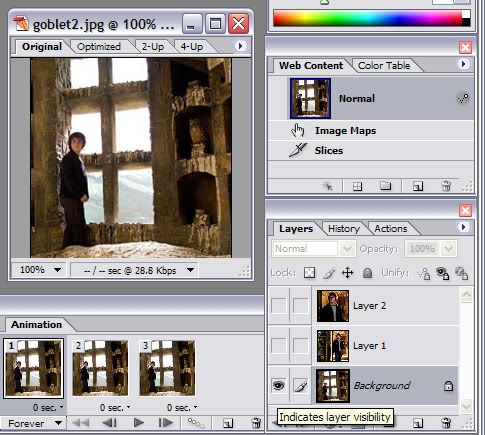This screenshot has height=435, width=485.
Task: Switch to the Optimized tab
Action: [x=99, y=47]
